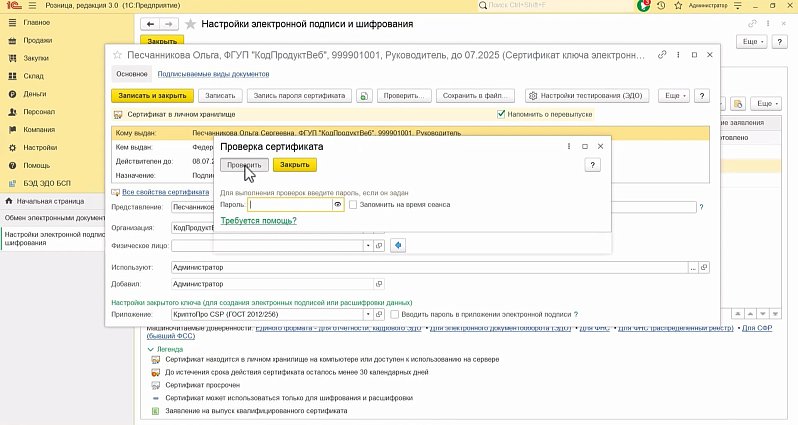Click blue arrow button beside Физическое лицо
The height and width of the screenshot is (425, 798).
(x=398, y=245)
